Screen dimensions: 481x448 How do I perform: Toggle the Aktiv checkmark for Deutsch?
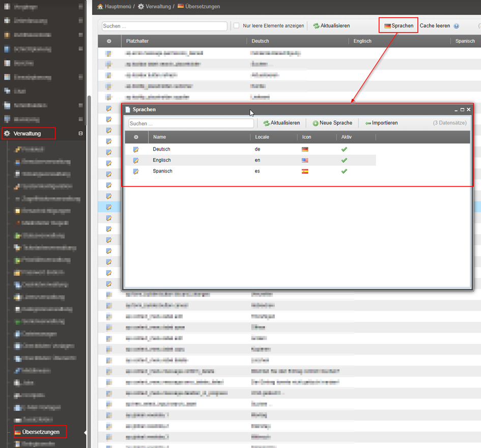[344, 150]
